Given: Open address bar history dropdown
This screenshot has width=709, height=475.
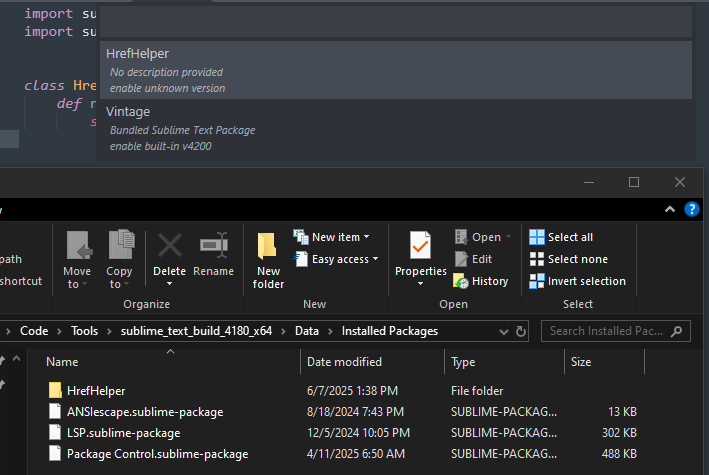Looking at the screenshot, I should click(x=504, y=332).
